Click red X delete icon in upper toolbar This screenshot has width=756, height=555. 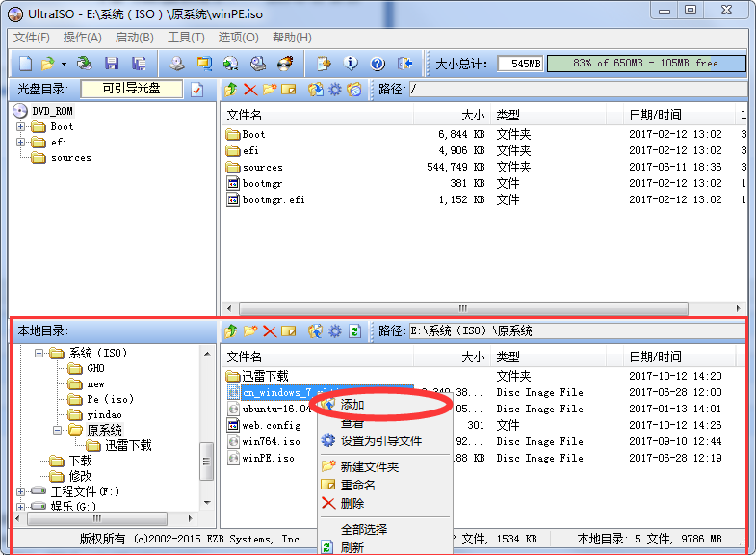250,90
